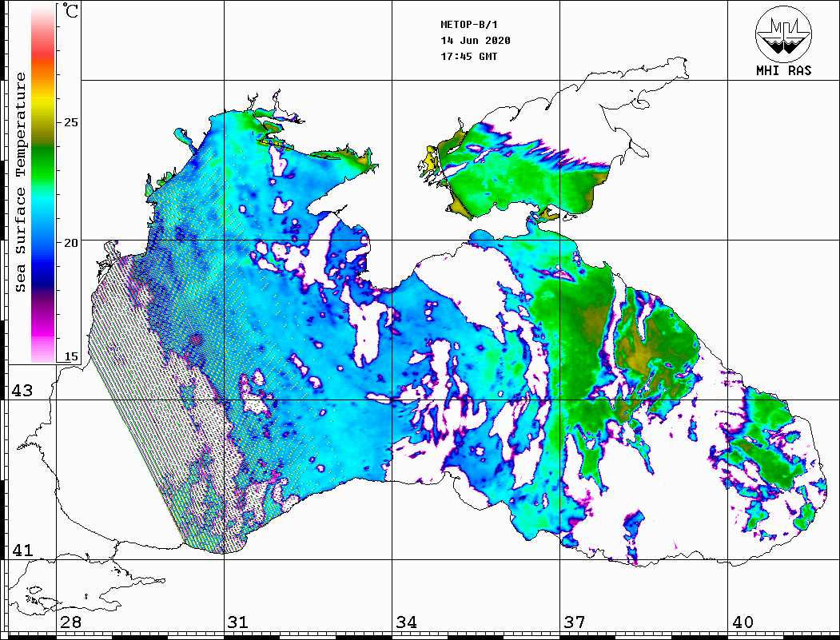Click the temperature color gradient bar
The image size is (840, 640).
(x=43, y=184)
